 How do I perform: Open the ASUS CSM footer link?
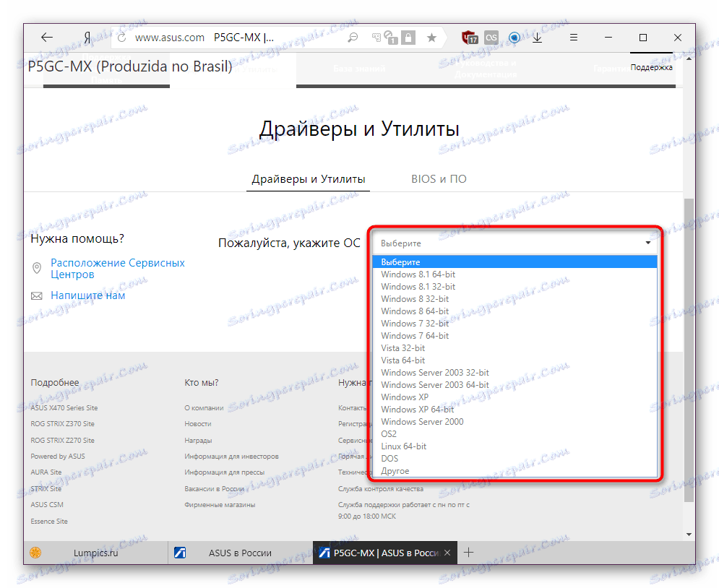coord(47,505)
